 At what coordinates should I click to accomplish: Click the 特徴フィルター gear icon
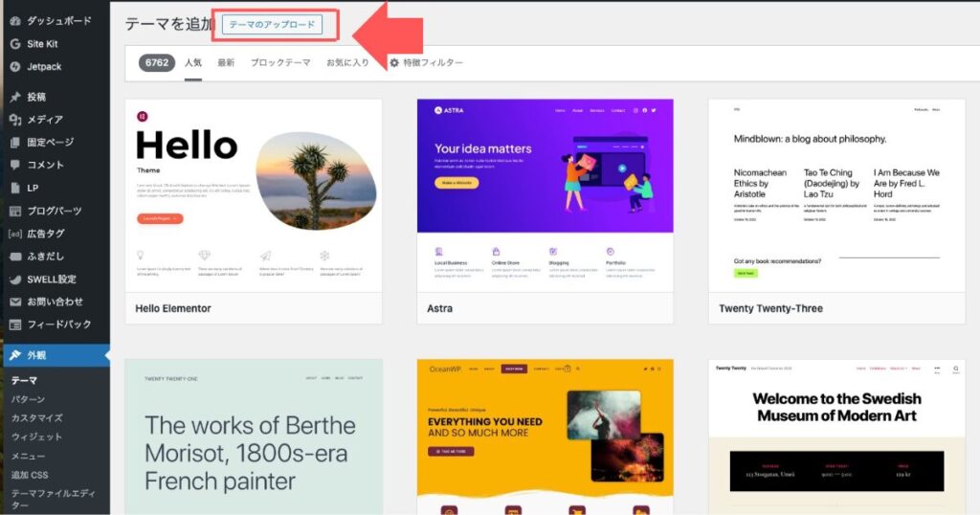click(394, 62)
